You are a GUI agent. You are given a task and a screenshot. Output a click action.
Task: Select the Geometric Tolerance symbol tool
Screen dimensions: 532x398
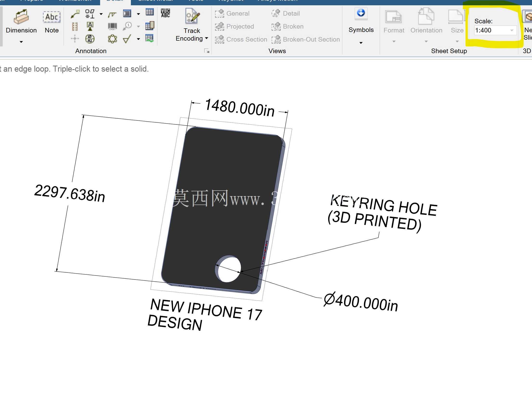pyautogui.click(x=90, y=14)
